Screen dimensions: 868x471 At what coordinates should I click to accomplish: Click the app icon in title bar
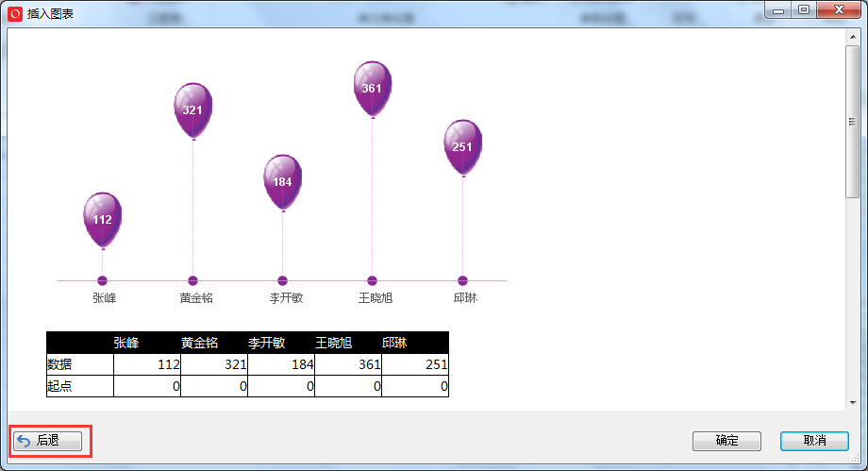click(x=15, y=13)
